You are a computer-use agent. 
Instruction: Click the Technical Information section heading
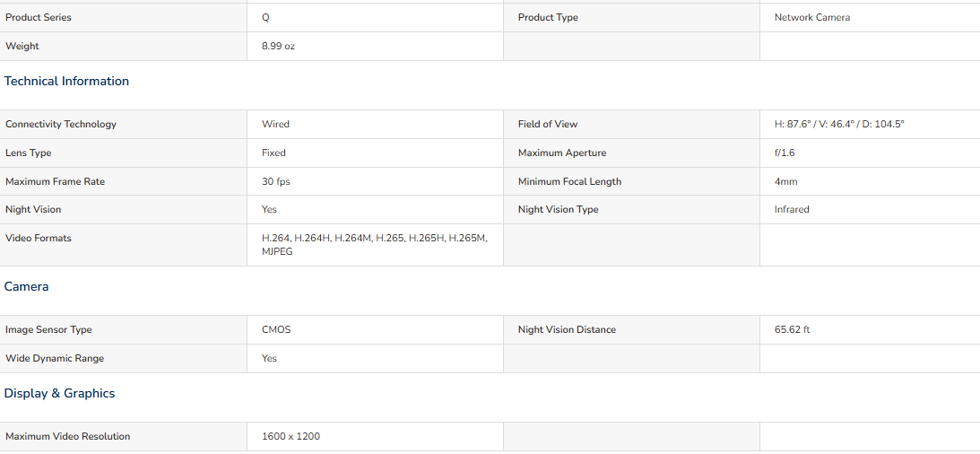pyautogui.click(x=66, y=82)
